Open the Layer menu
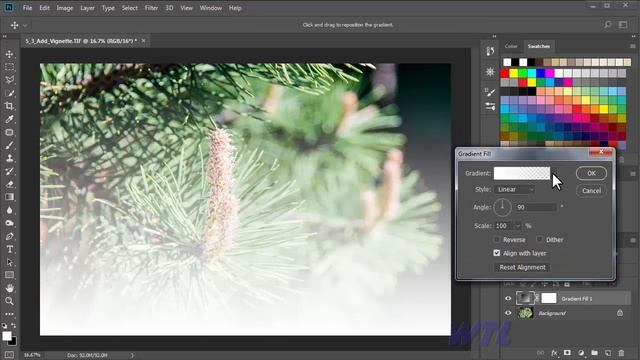The height and width of the screenshot is (360, 640). pos(87,8)
